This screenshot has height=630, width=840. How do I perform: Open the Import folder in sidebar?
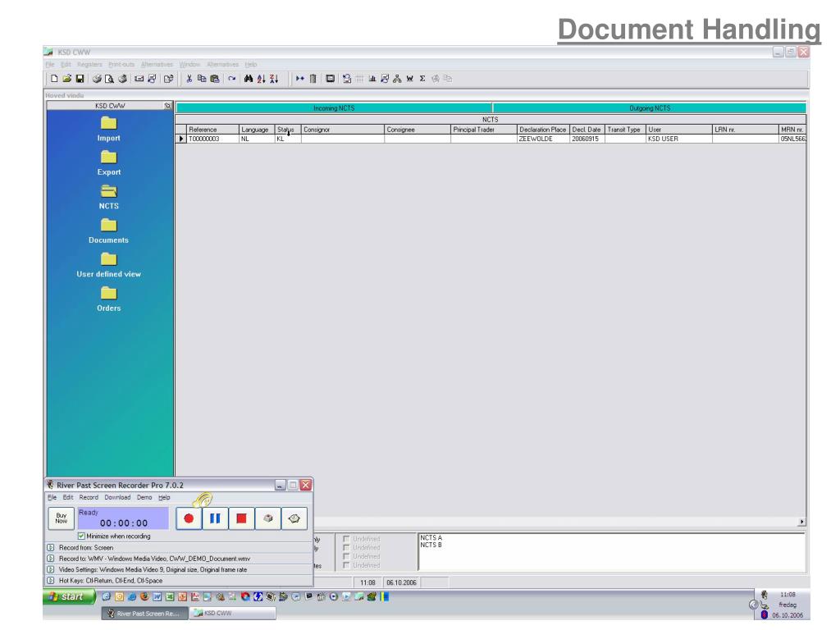(109, 129)
